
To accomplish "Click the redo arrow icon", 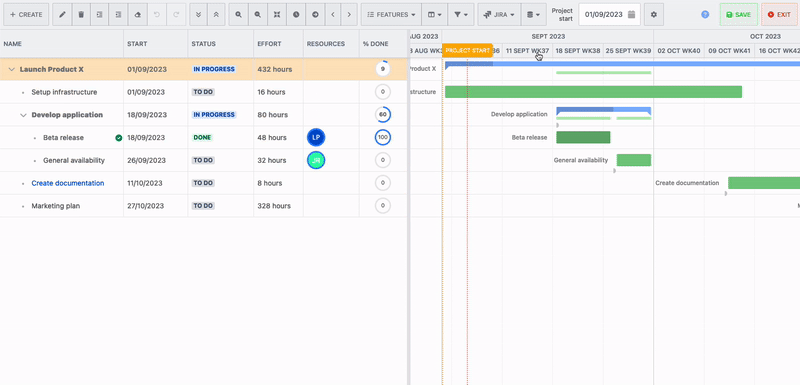I will pyautogui.click(x=176, y=15).
